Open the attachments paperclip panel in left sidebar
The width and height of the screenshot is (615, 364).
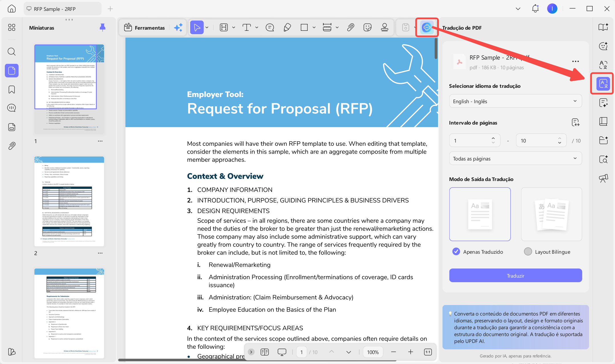pyautogui.click(x=12, y=146)
